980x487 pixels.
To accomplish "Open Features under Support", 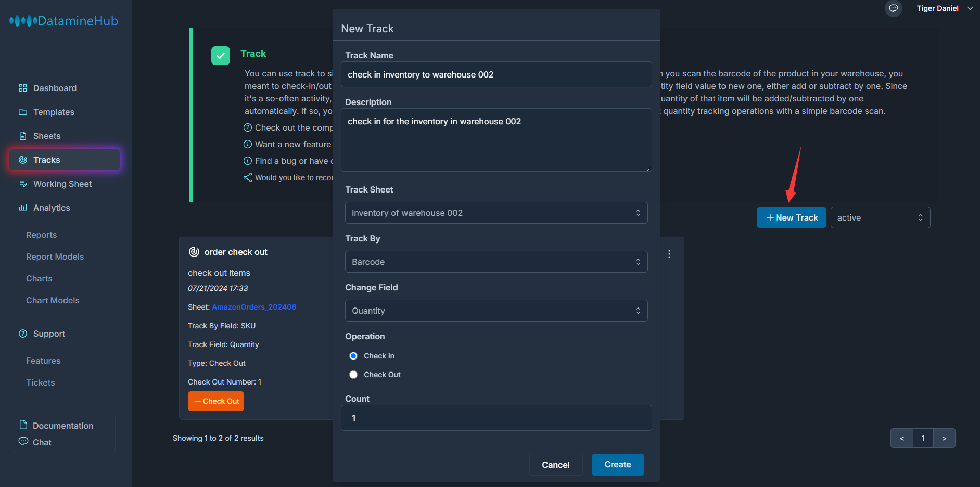I will click(x=43, y=361).
